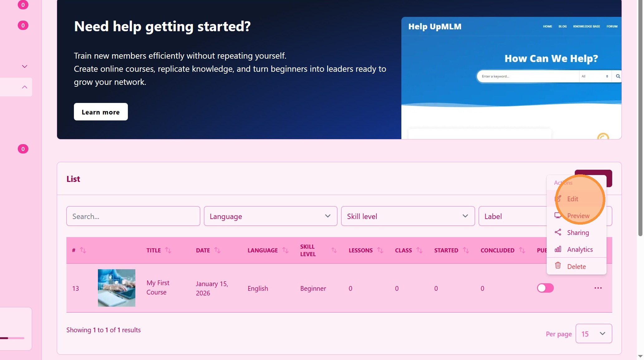This screenshot has height=360, width=644.
Task: Open the three-dots menu for My First Course
Action: click(x=598, y=288)
